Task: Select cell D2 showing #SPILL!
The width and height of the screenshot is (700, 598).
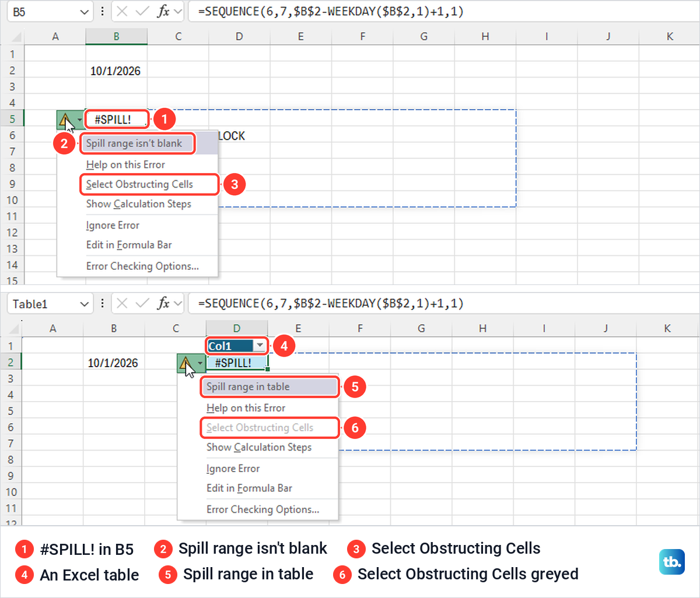Action: [x=237, y=363]
